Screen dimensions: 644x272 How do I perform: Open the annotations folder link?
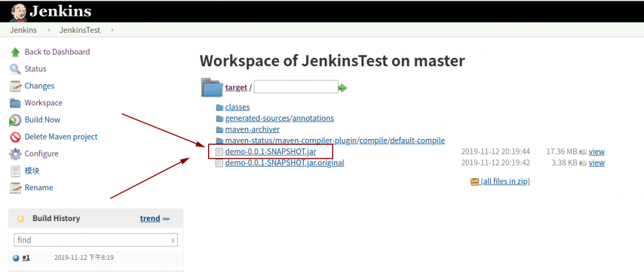tap(313, 118)
